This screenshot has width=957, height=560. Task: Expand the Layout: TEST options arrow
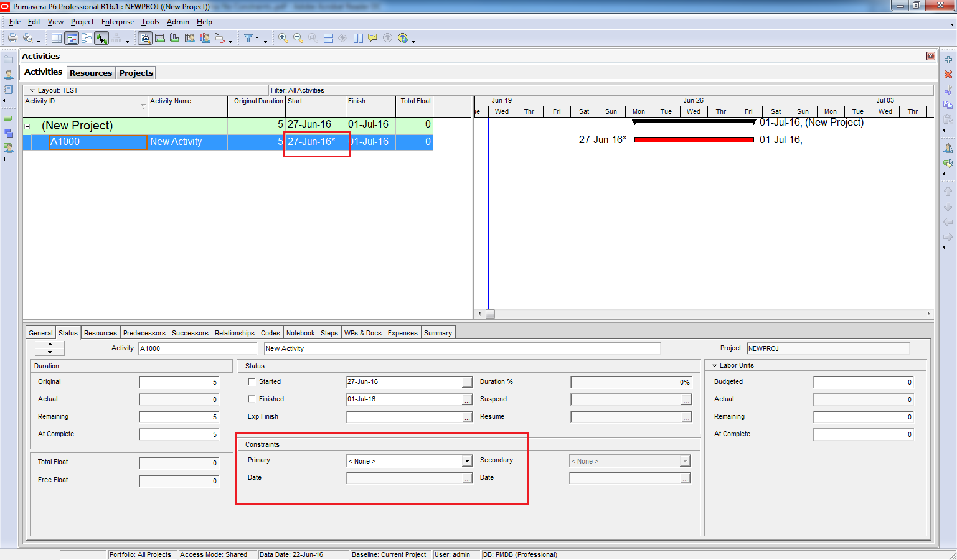click(x=33, y=90)
